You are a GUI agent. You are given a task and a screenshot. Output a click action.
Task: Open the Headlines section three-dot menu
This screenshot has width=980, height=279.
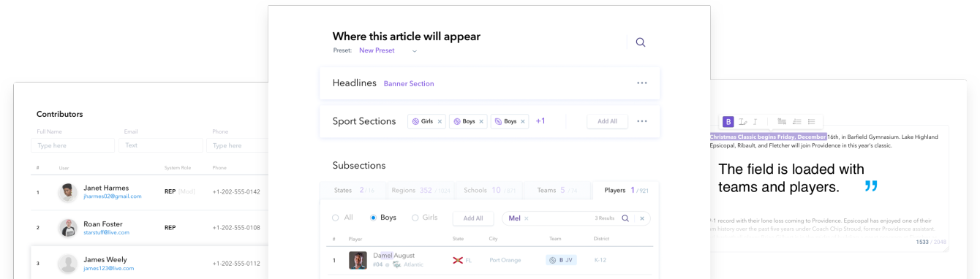point(642,83)
